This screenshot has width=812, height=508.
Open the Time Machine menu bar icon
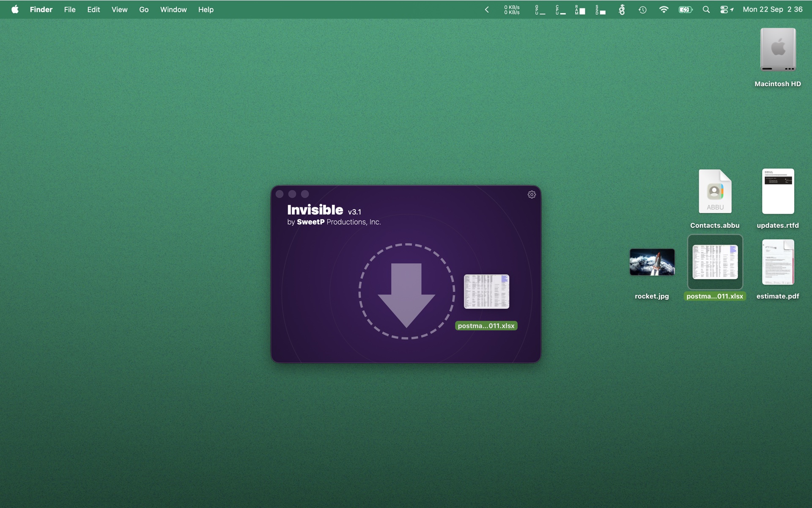click(x=642, y=10)
